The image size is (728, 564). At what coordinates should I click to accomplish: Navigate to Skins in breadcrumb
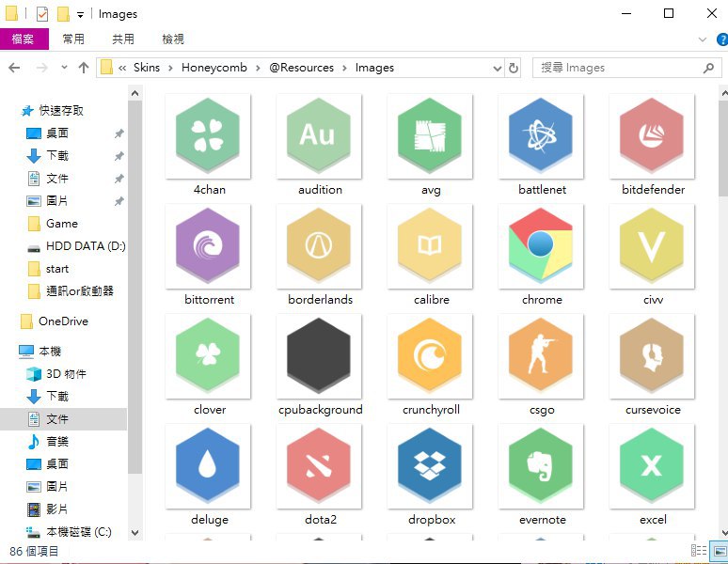tap(147, 68)
